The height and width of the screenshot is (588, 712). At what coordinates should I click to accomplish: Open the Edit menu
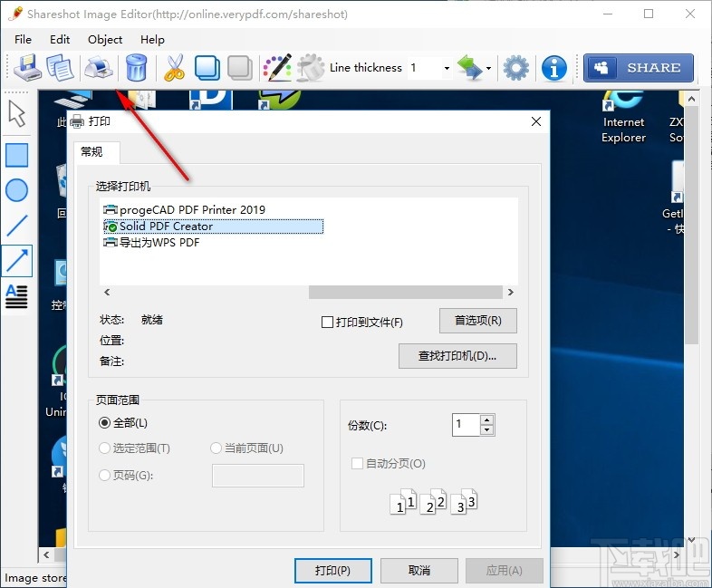point(60,40)
